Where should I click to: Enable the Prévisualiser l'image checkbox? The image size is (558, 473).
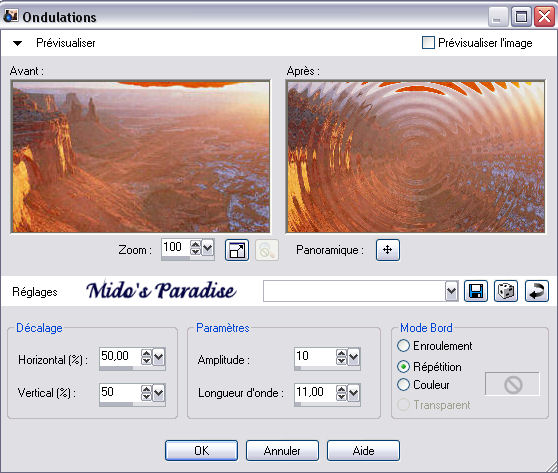point(428,43)
